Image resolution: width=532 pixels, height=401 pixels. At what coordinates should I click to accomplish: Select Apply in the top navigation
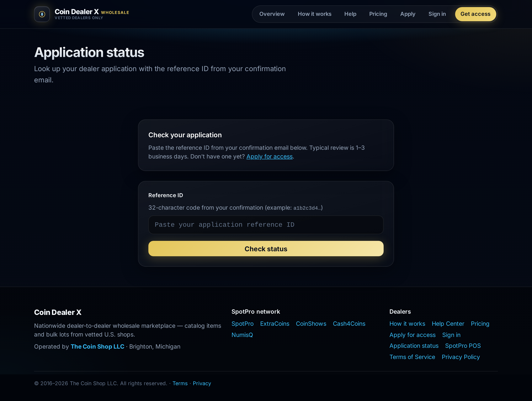[x=408, y=14]
